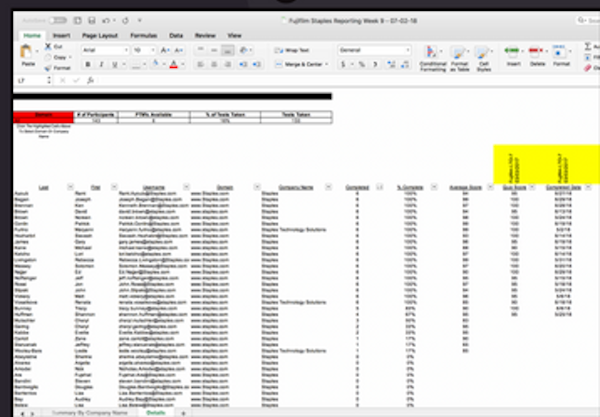Click the Cut scissors icon
Viewport: 600px width, 417px height.
pyautogui.click(x=48, y=46)
